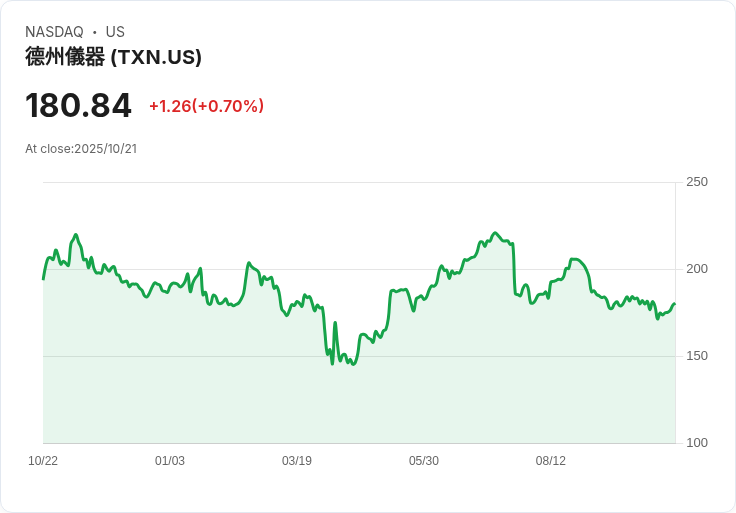Click the 100 y-axis label
This screenshot has width=736, height=513.
[x=697, y=443]
